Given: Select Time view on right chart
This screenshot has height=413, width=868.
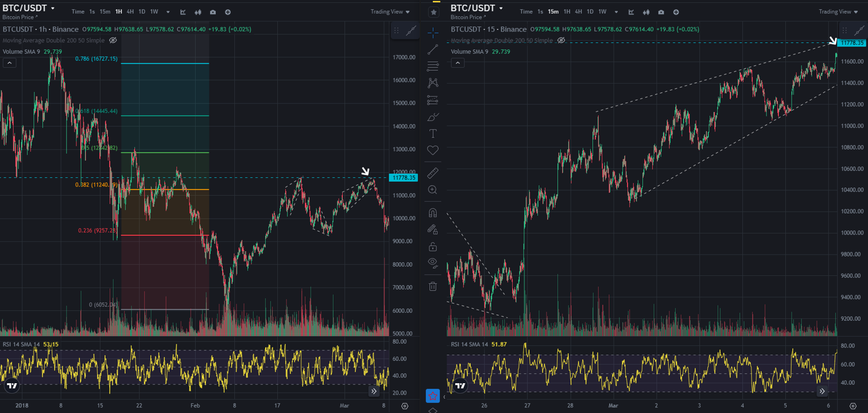Looking at the screenshot, I should (x=526, y=11).
